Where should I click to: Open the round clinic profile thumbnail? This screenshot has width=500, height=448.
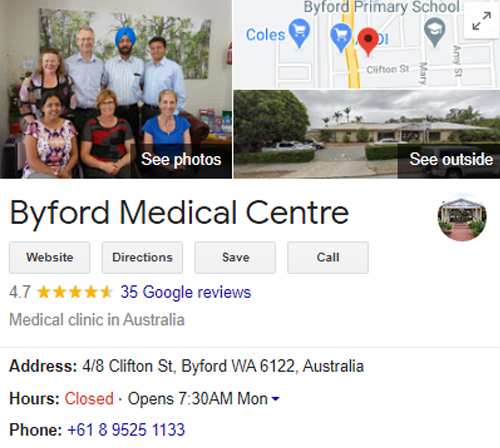(462, 217)
